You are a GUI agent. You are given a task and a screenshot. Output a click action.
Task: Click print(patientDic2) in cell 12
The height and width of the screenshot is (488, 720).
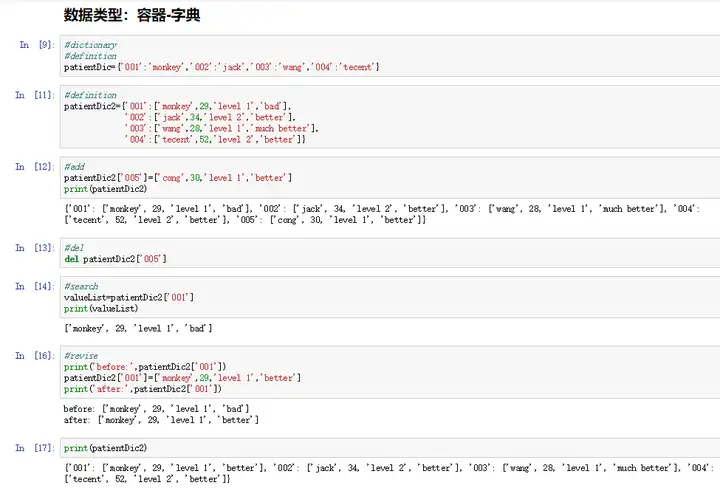[106, 189]
